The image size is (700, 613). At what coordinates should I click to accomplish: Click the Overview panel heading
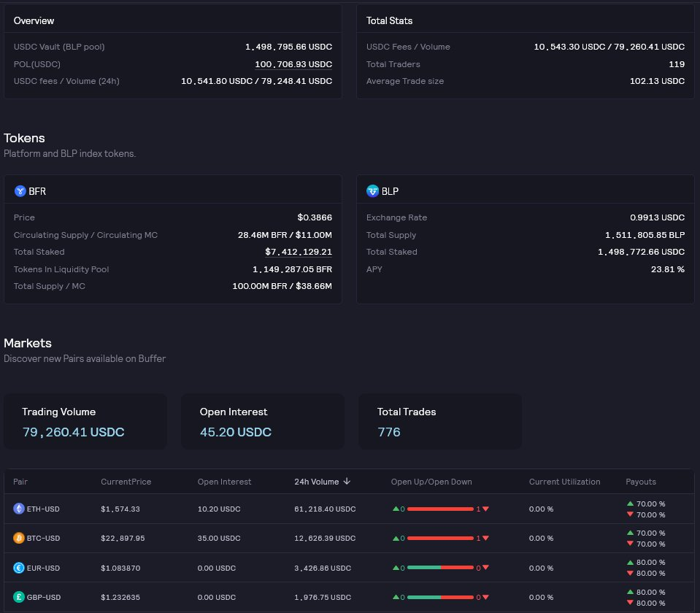click(x=34, y=20)
